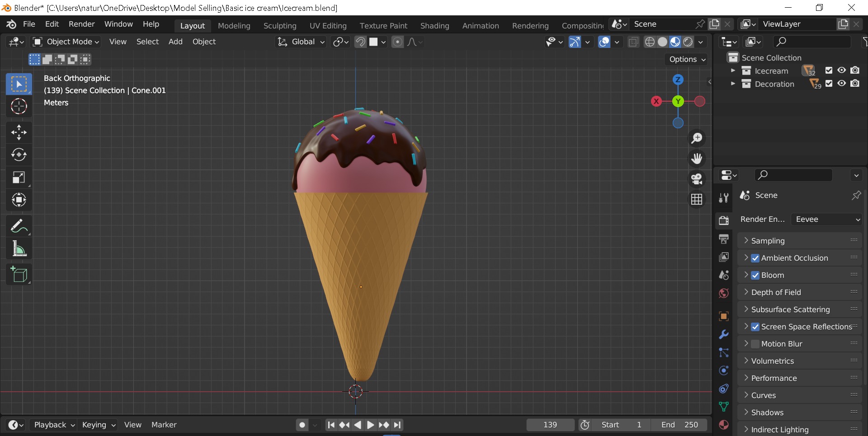Open Material properties tab
Image resolution: width=868 pixels, height=436 pixels.
[724, 425]
